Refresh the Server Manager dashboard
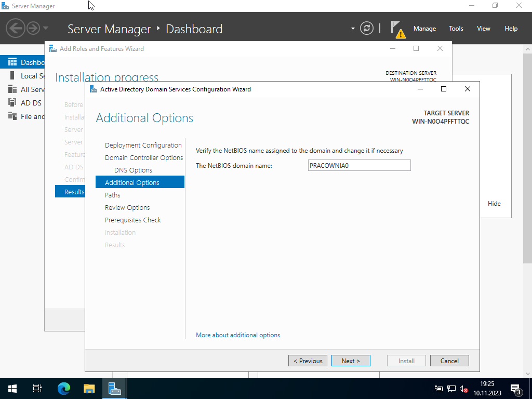The height and width of the screenshot is (399, 532). pos(367,28)
